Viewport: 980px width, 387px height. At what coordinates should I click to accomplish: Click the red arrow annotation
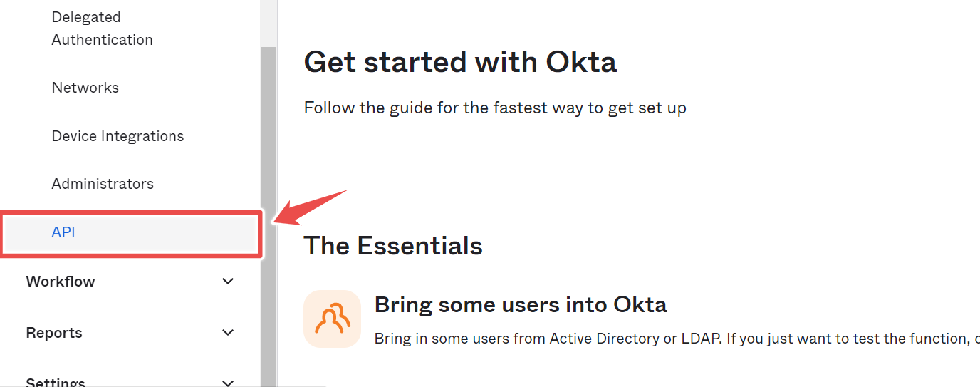tap(311, 207)
